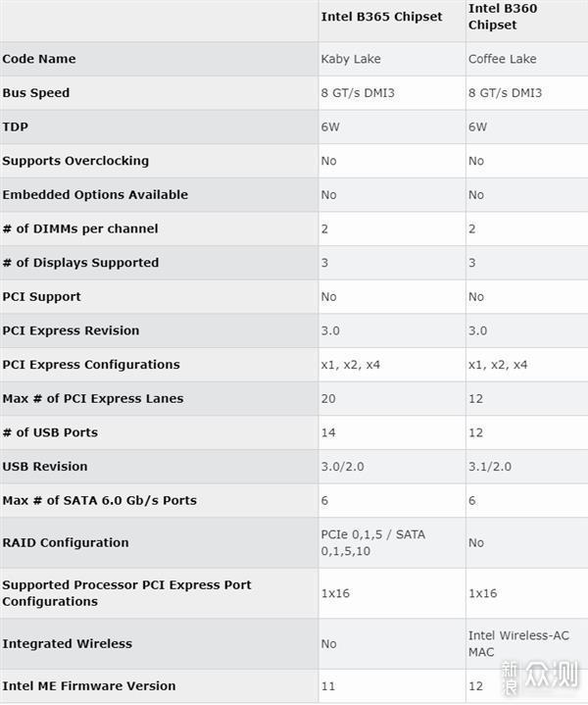Select Intel ME Firmware Version label
Screen dimensions: 588x705
click(x=89, y=686)
